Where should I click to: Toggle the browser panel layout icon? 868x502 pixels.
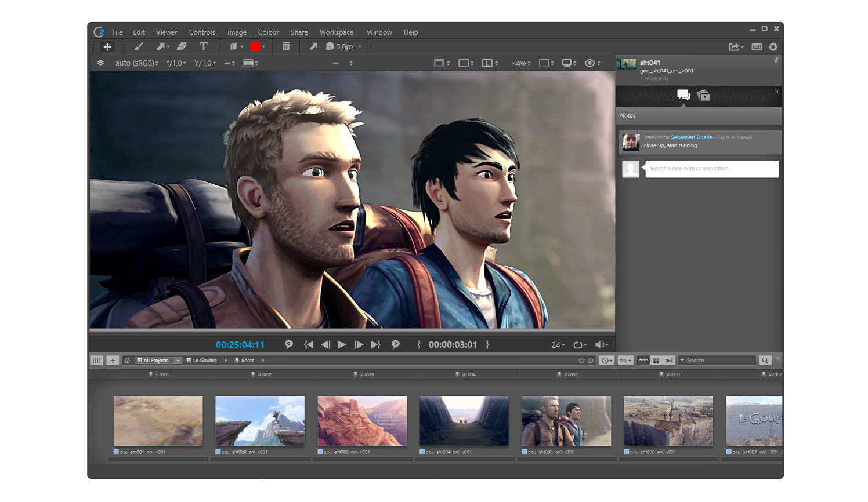pos(97,361)
